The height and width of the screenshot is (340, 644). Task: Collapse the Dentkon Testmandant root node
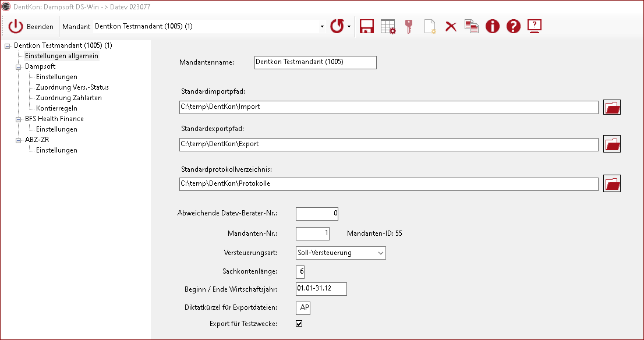[x=7, y=46]
